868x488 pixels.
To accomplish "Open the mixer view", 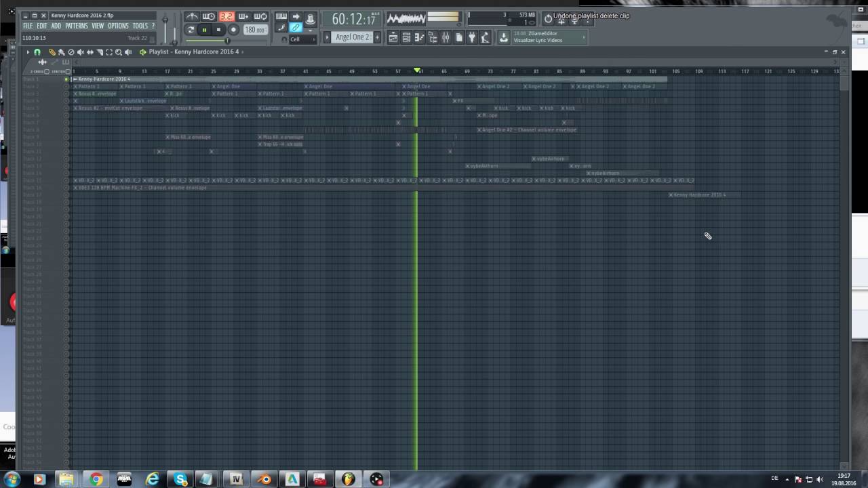I will (x=446, y=37).
